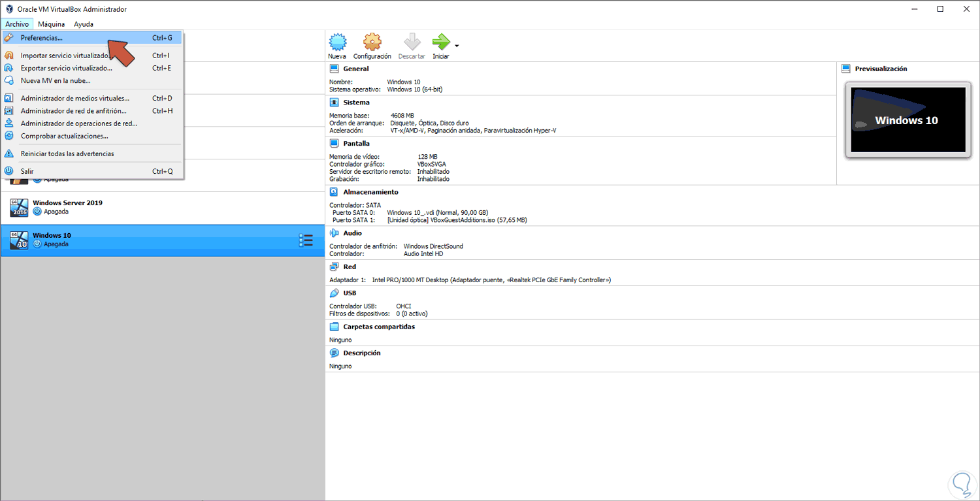
Task: Select Exportar servicio virtualizado... menu entry
Action: pos(91,68)
